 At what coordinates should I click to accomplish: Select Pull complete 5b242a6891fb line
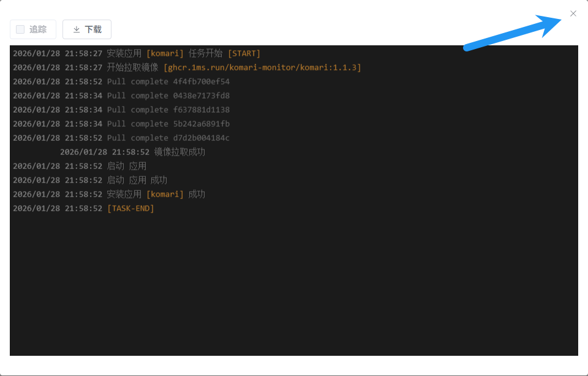tap(168, 124)
